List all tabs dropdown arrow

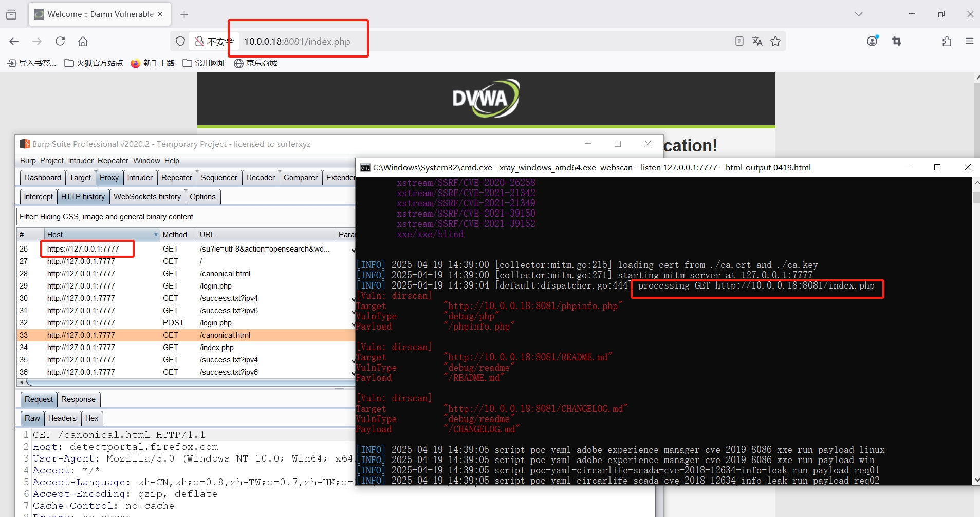859,14
